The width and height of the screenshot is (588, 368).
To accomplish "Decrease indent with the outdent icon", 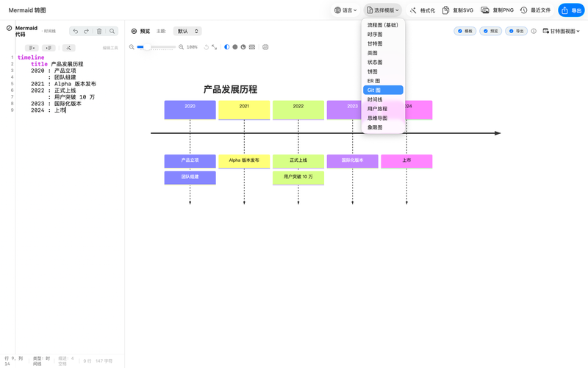I will (x=32, y=48).
